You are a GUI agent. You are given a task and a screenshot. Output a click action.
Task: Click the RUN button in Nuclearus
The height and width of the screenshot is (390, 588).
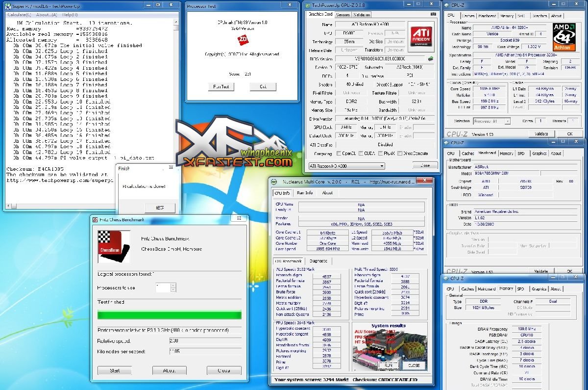389,365
